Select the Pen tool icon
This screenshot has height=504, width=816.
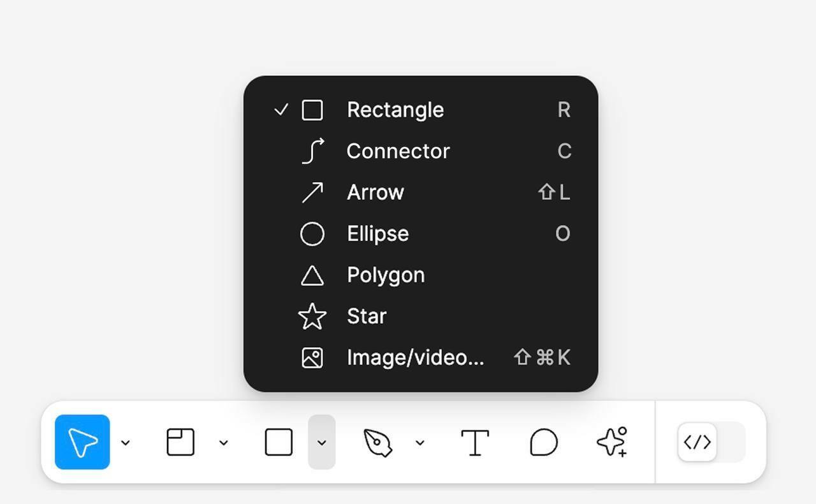[x=377, y=442]
